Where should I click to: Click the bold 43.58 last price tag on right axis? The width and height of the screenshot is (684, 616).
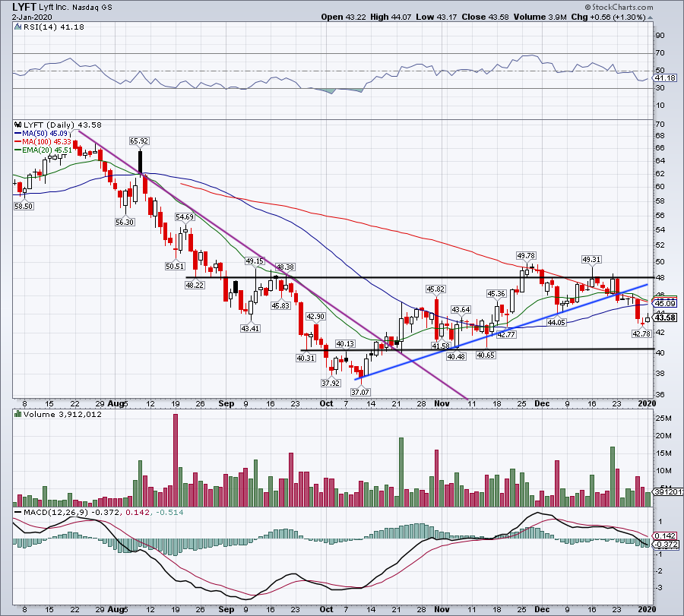[x=666, y=317]
